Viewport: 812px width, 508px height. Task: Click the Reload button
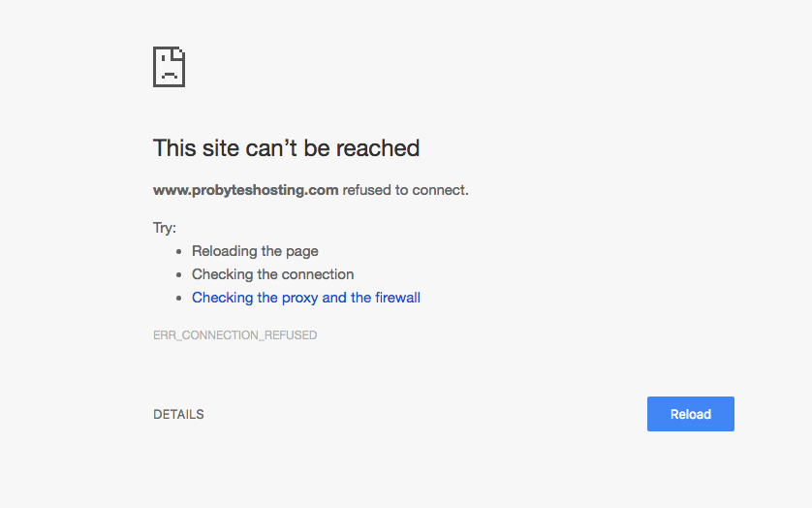[x=690, y=414]
